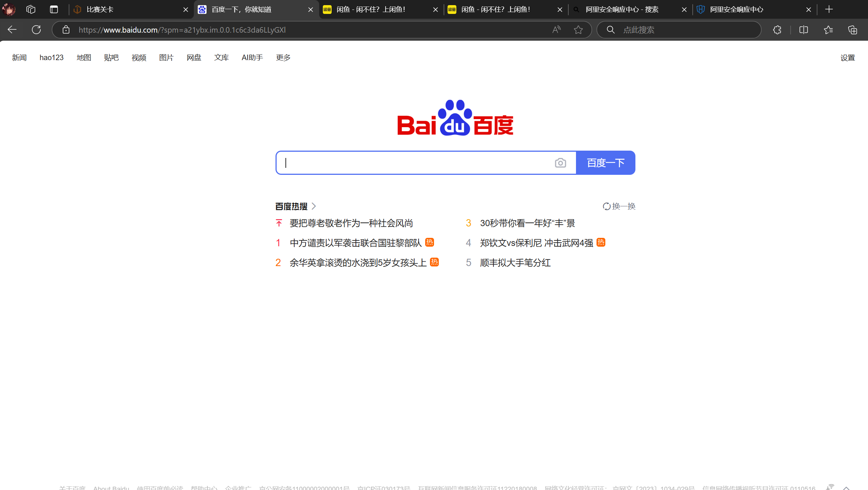Image resolution: width=868 pixels, height=490 pixels.
Task: Activate the read aloud icon
Action: (x=557, y=30)
